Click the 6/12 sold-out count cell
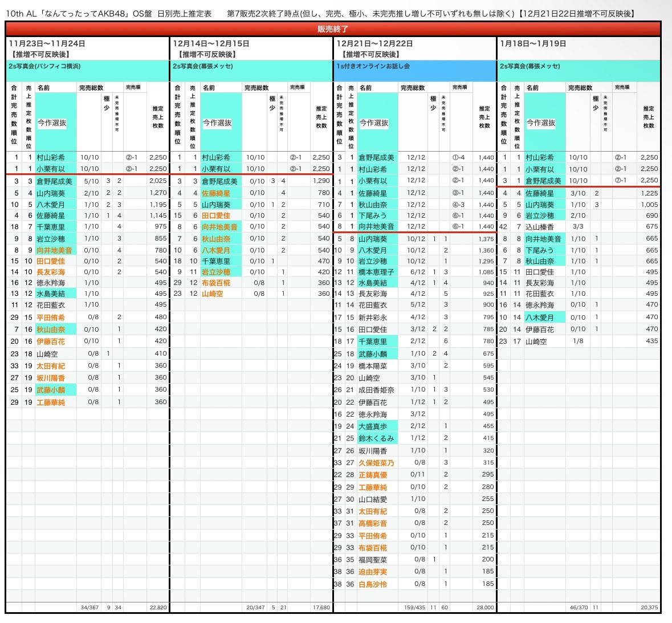Image resolution: width=672 pixels, height=623 pixels. pyautogui.click(x=417, y=272)
